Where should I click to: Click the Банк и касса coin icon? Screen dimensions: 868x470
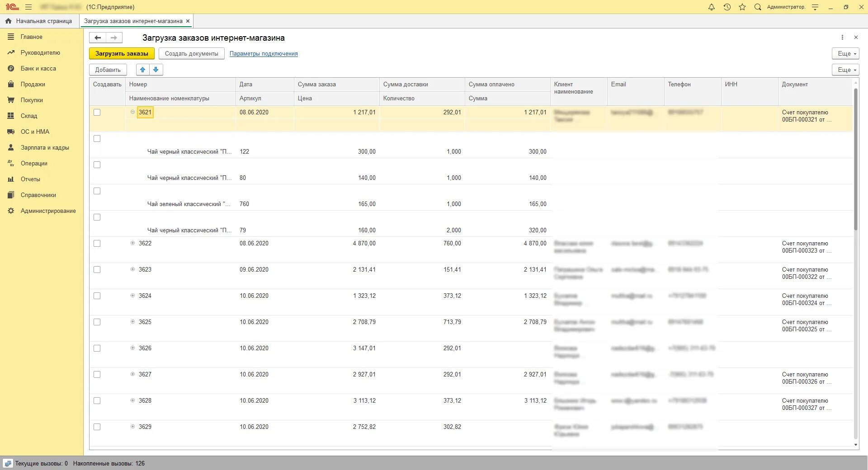click(11, 68)
